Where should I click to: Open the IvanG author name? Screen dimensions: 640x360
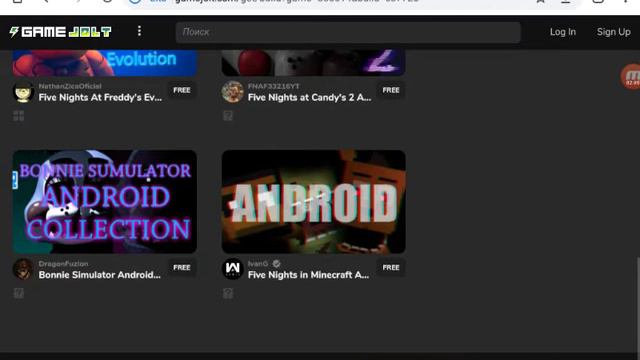258,264
